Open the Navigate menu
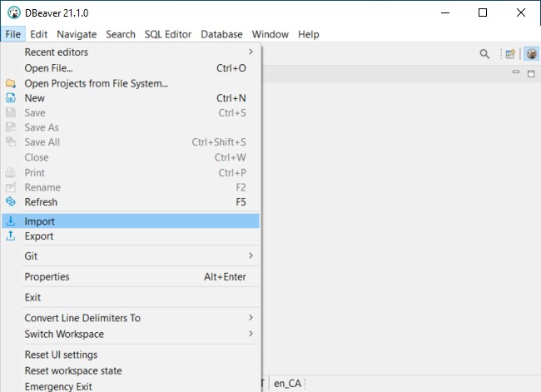 77,34
